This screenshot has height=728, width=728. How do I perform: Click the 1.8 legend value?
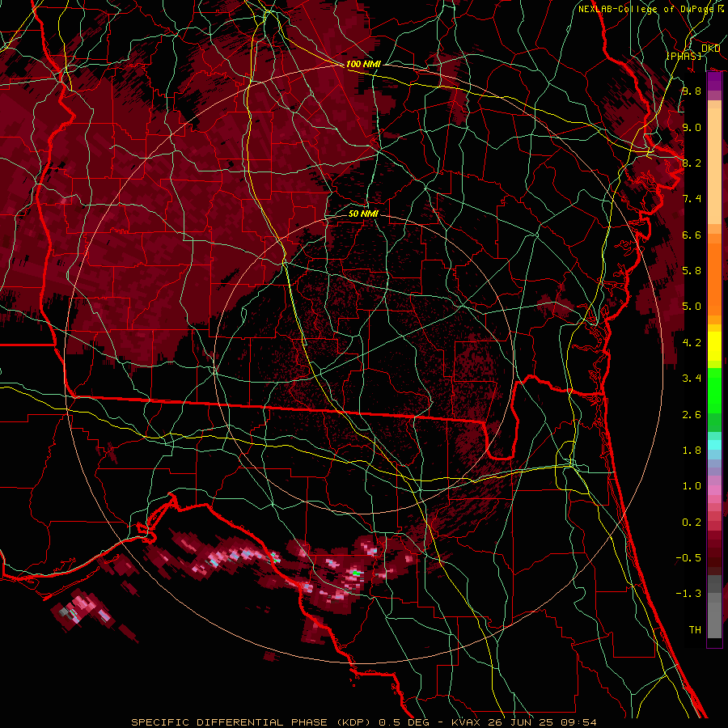pos(692,451)
